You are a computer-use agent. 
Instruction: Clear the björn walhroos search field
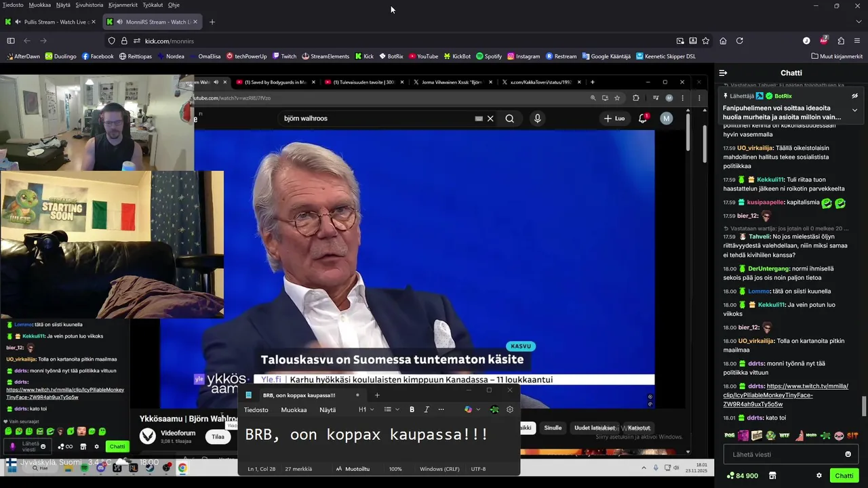490,119
